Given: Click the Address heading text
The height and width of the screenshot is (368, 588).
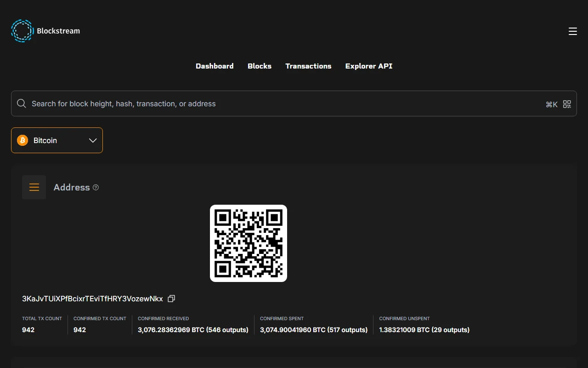Looking at the screenshot, I should point(72,187).
